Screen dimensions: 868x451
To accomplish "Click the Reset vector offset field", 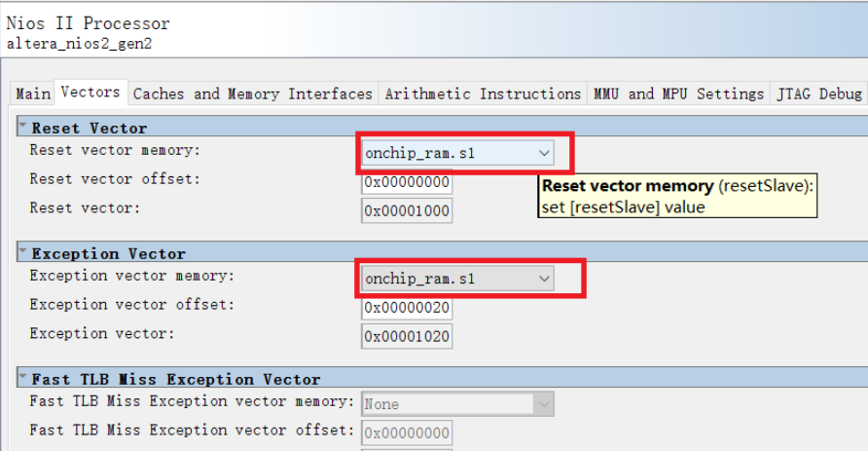I will coord(407,181).
